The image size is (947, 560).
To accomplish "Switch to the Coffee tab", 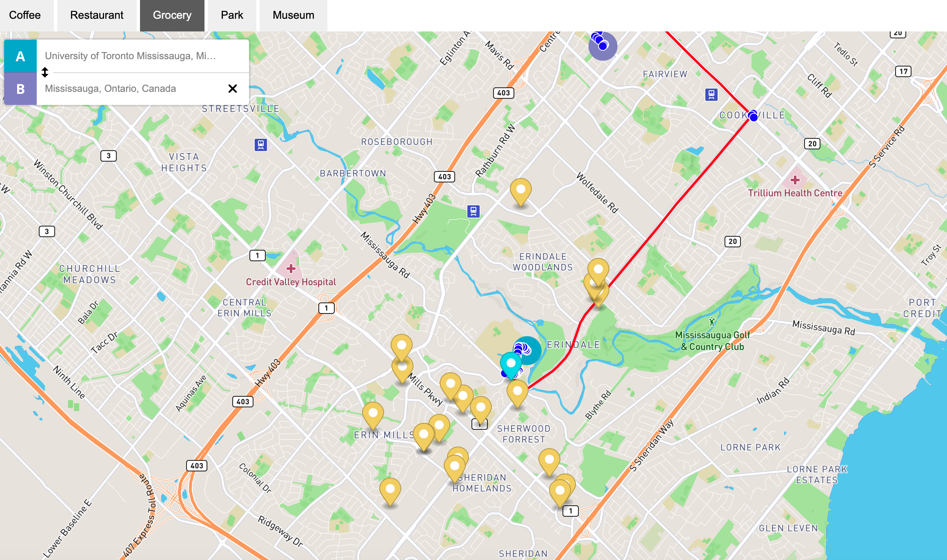I will pos(25,15).
